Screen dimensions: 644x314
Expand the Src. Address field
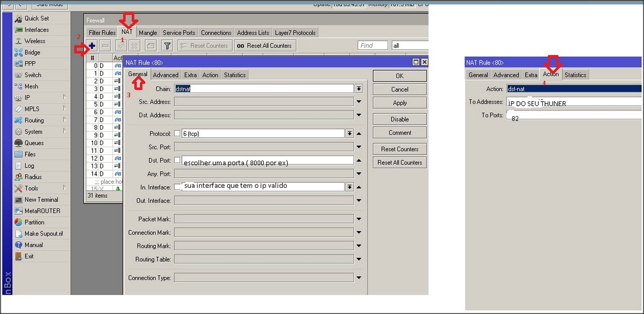tap(359, 102)
